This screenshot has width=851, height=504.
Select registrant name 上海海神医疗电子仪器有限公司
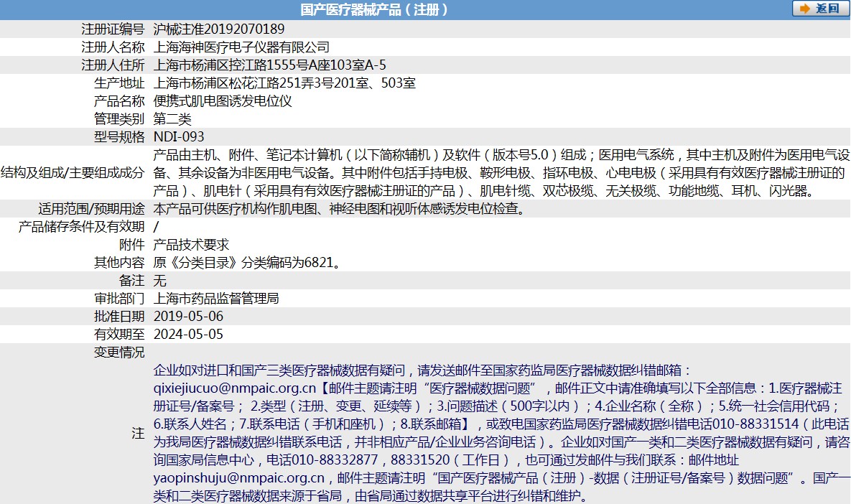(241, 47)
